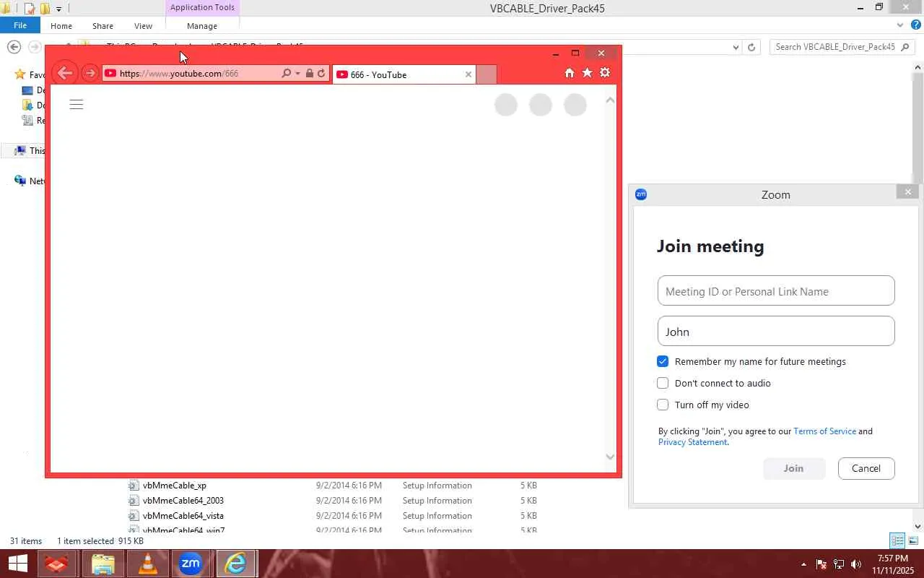
Task: Go back in the Internet Explorer browser
Action: tap(65, 73)
